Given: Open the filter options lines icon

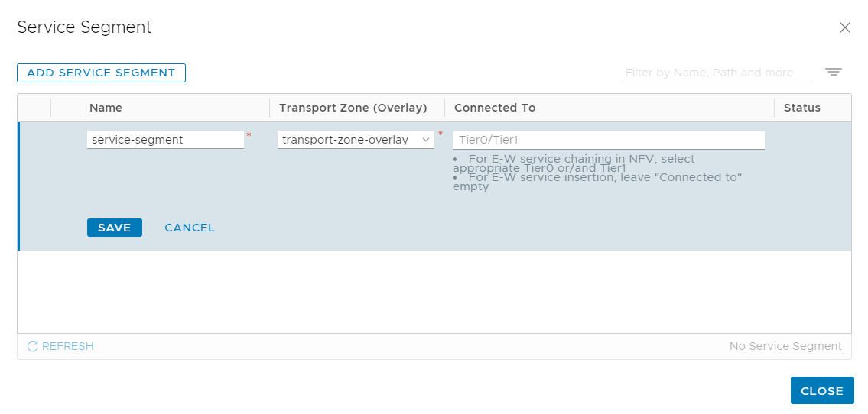Looking at the screenshot, I should (833, 73).
